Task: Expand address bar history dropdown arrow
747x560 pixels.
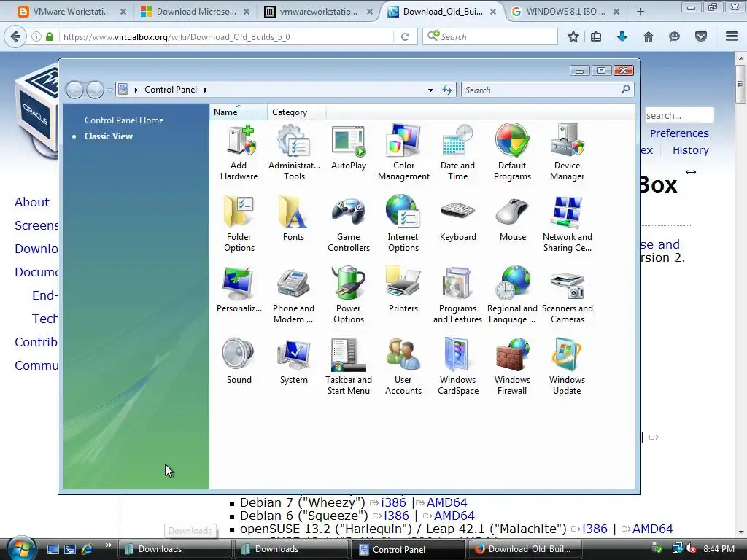Action: point(430,90)
